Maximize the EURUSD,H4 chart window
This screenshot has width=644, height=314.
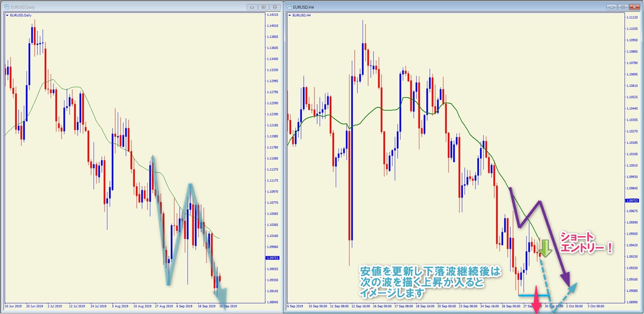pos(623,7)
